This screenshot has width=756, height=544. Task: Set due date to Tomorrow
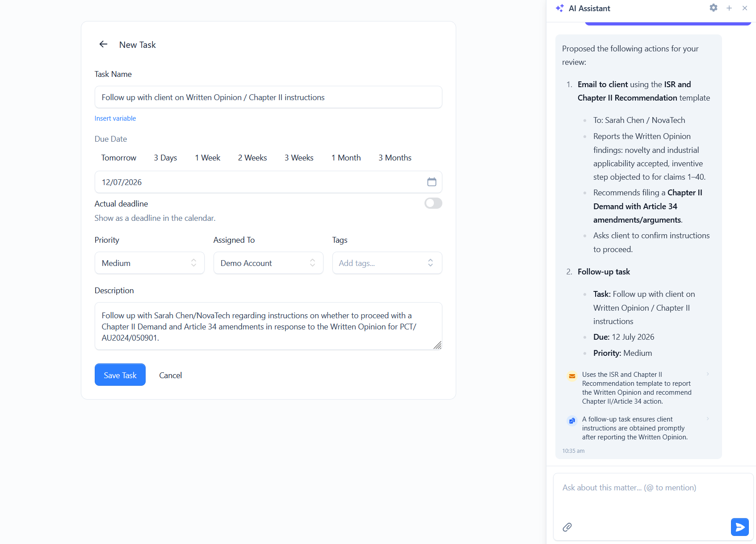[x=119, y=158]
